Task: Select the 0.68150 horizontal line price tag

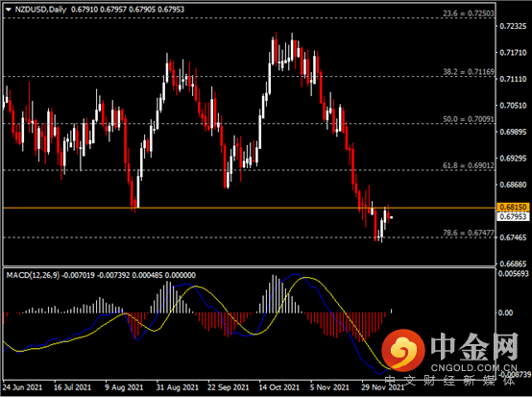Action: tap(513, 207)
